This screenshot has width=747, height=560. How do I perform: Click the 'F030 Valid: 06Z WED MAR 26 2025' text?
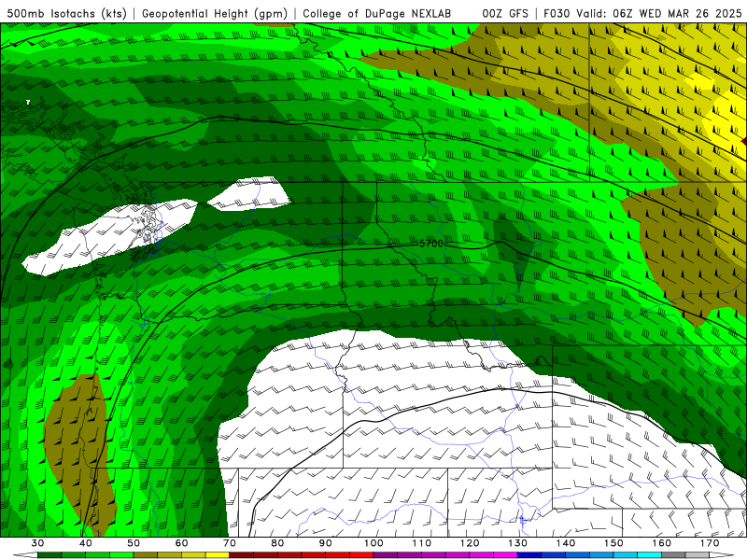pyautogui.click(x=642, y=13)
